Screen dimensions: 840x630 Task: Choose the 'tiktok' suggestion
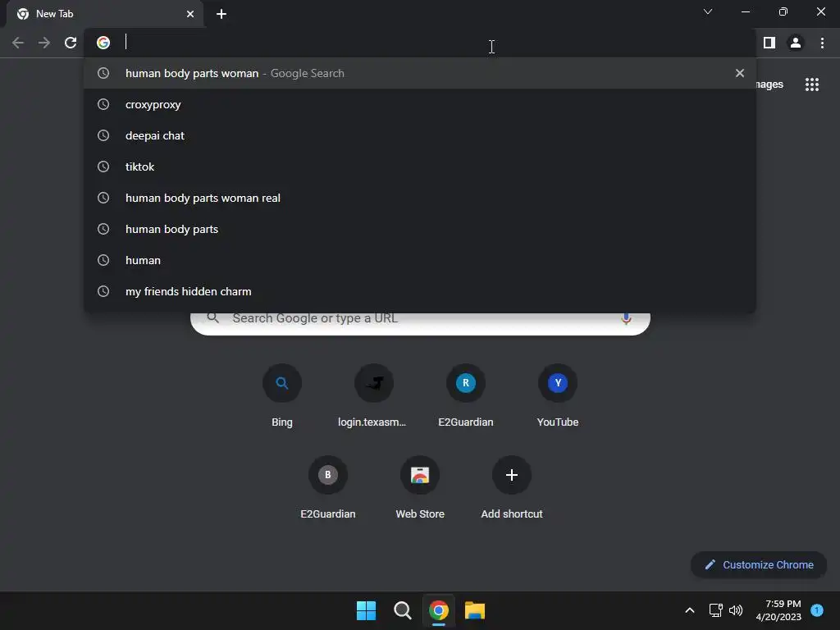(419, 167)
